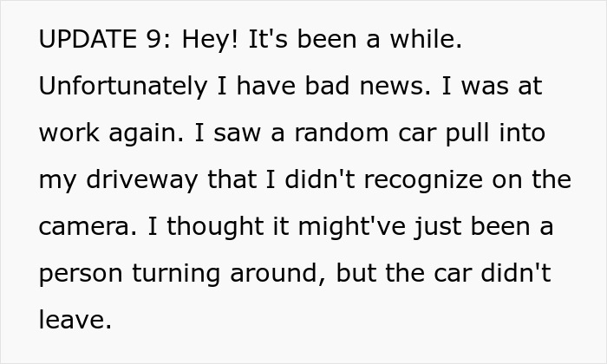Click the final word "leave."
Image resolution: width=607 pixels, height=364 pixels.
tap(75, 321)
